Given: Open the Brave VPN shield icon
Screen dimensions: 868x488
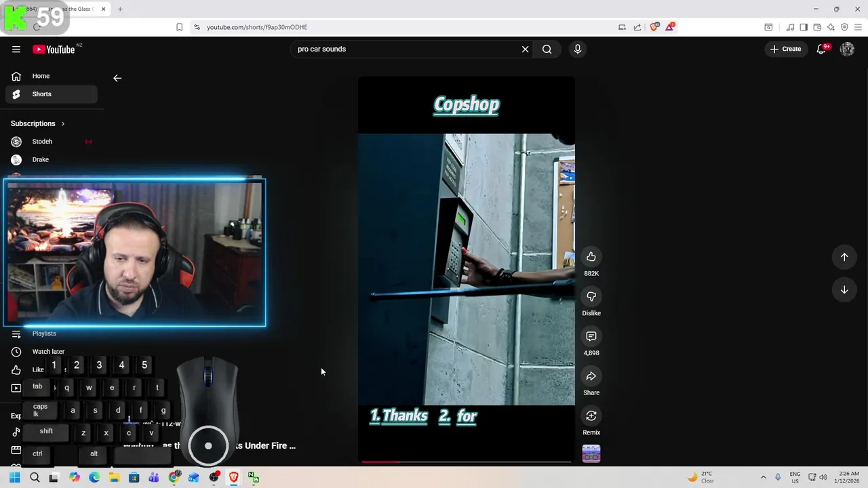Looking at the screenshot, I should click(x=844, y=27).
